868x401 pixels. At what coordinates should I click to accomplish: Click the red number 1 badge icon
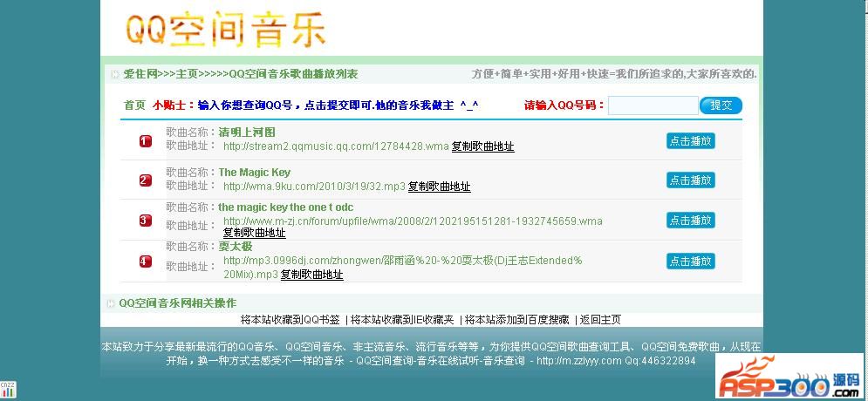pyautogui.click(x=145, y=141)
